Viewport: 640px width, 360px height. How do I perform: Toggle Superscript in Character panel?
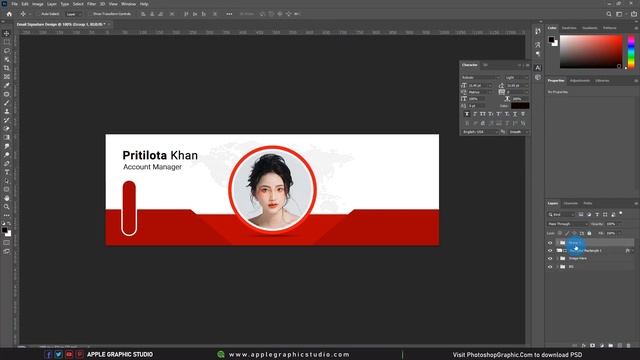[499, 114]
